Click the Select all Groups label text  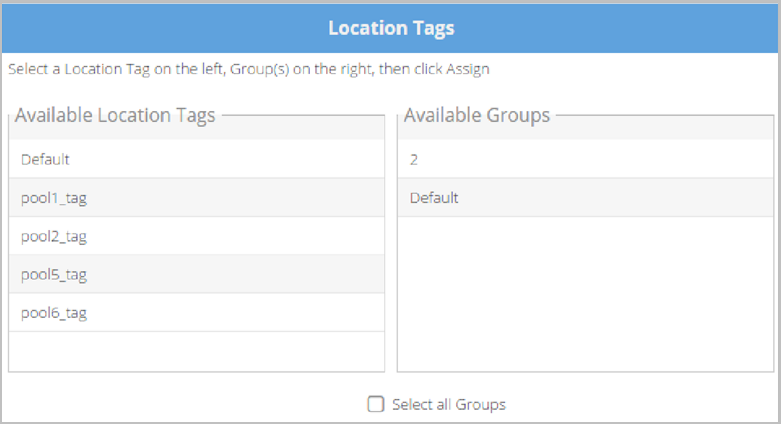point(448,404)
